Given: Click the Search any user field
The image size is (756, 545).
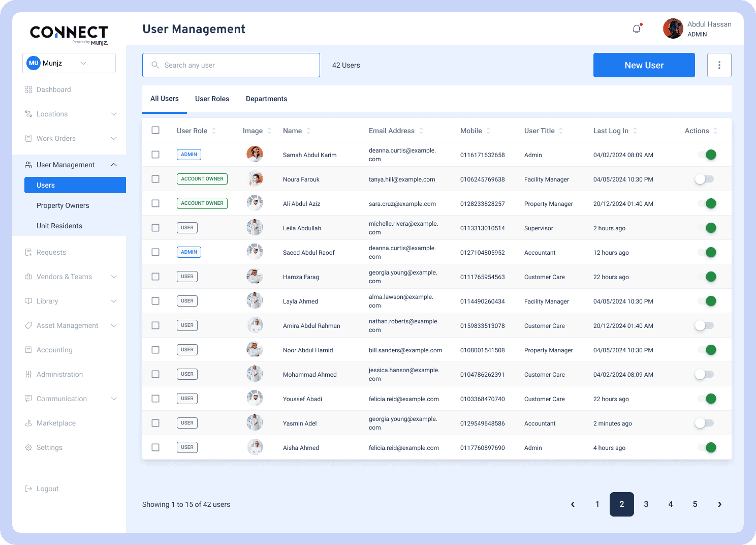Looking at the screenshot, I should [x=231, y=65].
